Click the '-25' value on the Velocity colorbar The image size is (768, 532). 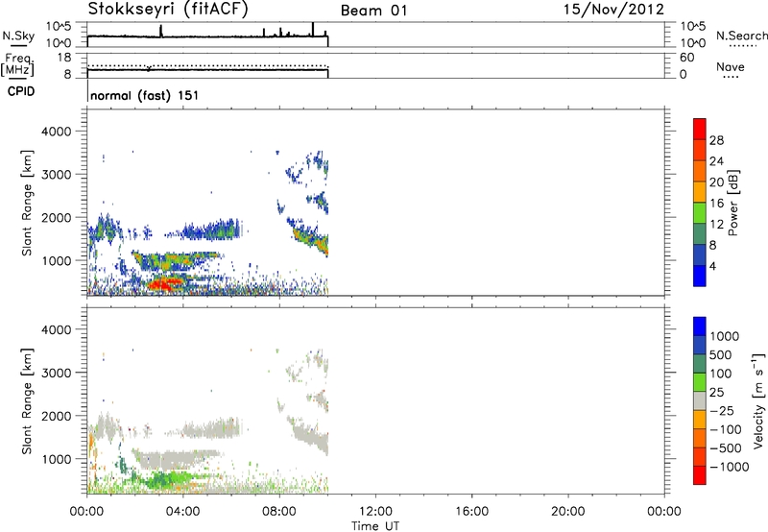tap(722, 411)
